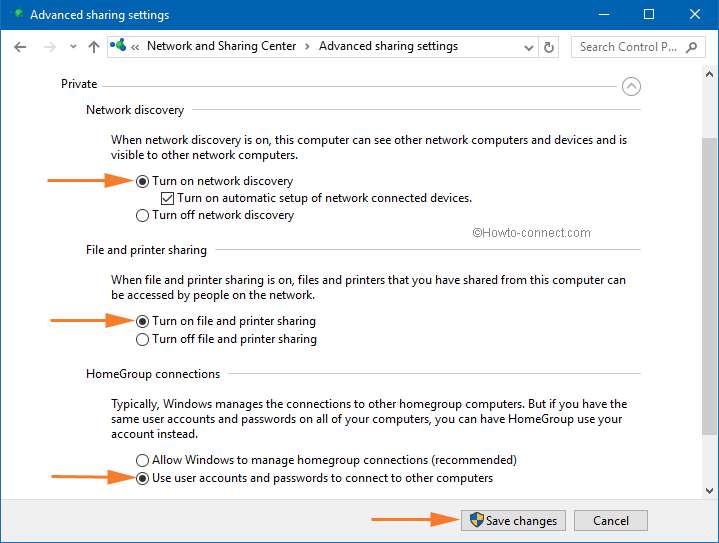719x543 pixels.
Task: Click the Network discovery heading text
Action: point(135,110)
